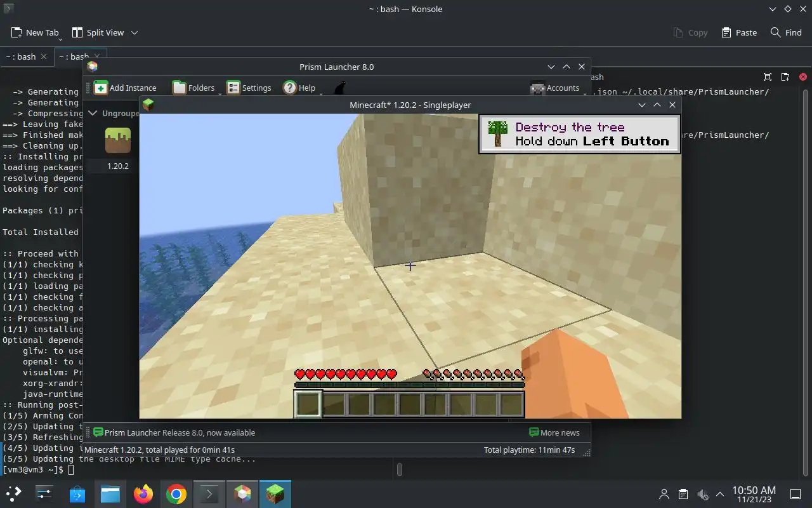This screenshot has width=812, height=508.
Task: Click the first hotbar slot in Minecraft
Action: tap(308, 404)
